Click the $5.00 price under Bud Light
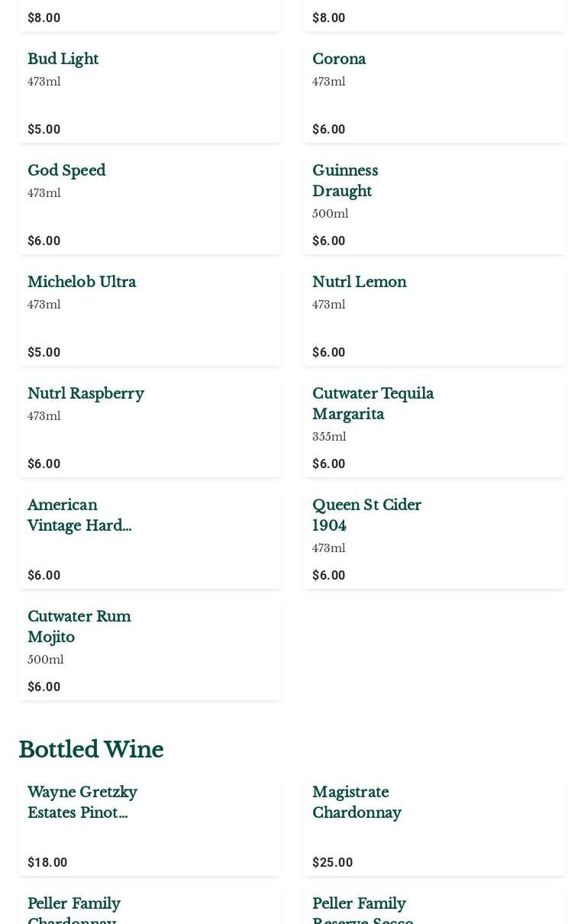This screenshot has height=924, width=584. [44, 129]
